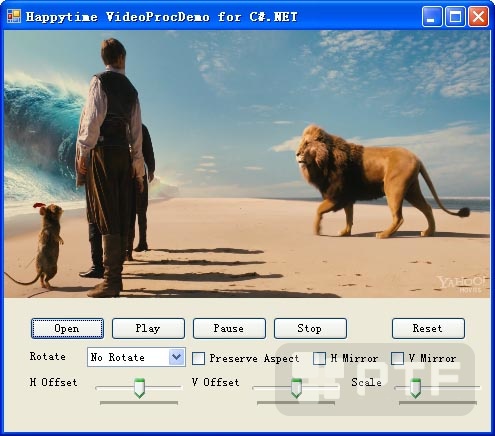Start playback with the Play button
This screenshot has height=436, width=495.
point(148,328)
